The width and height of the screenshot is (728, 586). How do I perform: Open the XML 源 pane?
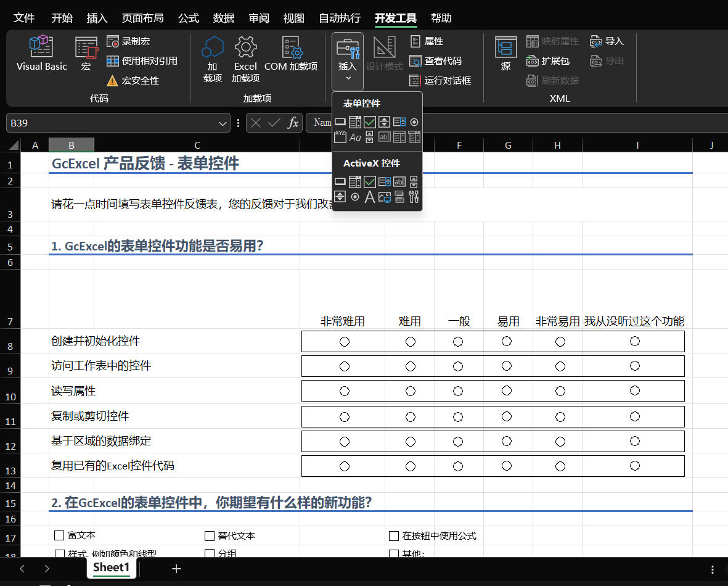pos(505,53)
